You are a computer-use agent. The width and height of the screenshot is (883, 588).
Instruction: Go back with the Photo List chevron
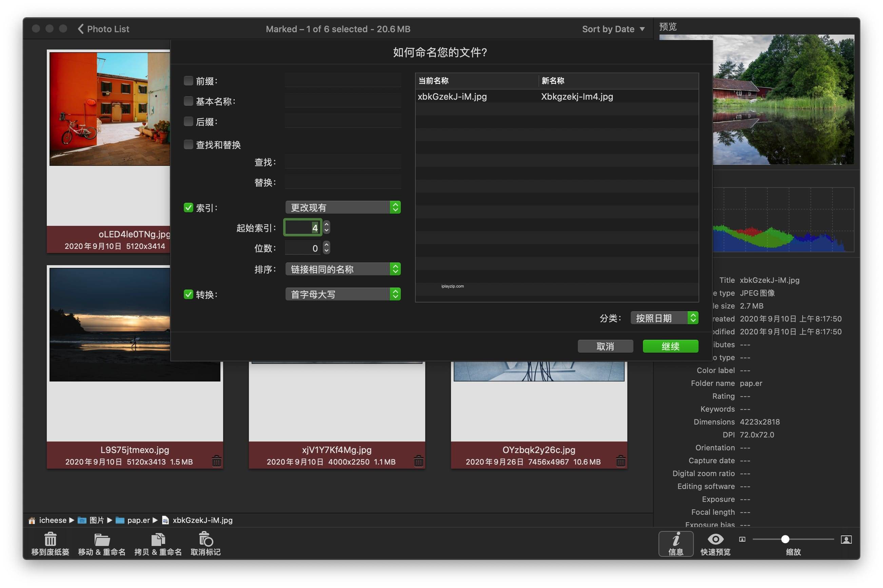[x=81, y=29]
